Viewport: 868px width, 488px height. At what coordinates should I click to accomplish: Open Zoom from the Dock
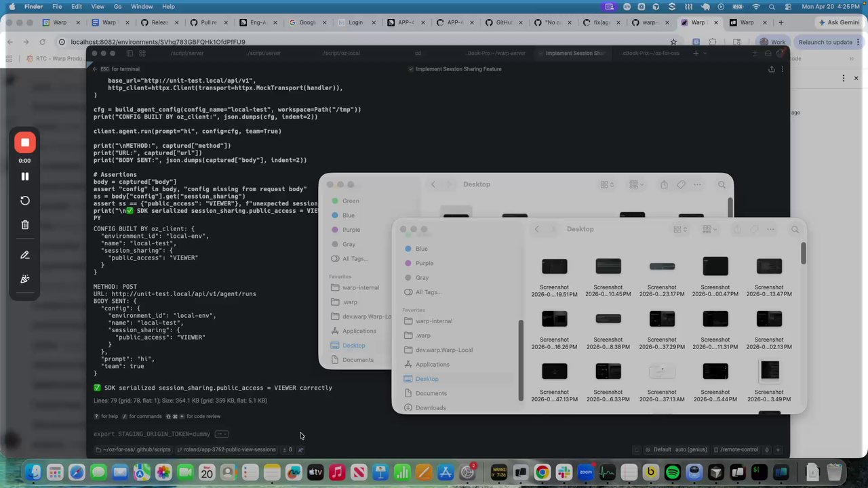pos(585,472)
